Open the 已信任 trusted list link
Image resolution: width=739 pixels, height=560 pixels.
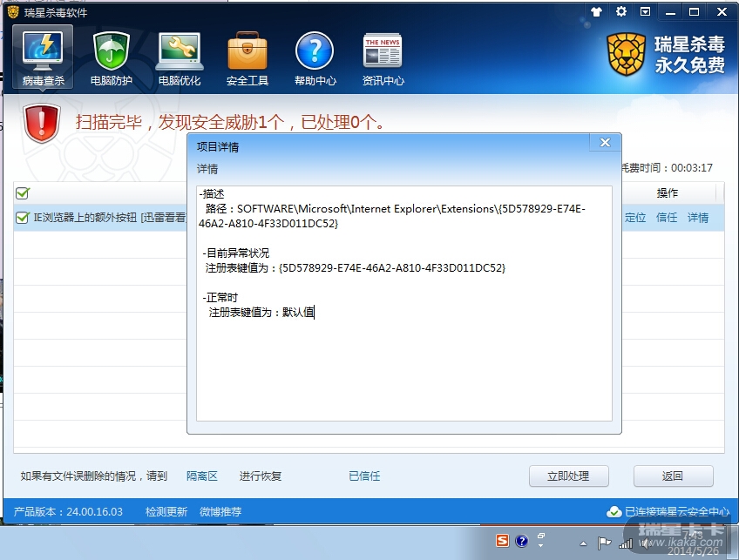pos(364,476)
